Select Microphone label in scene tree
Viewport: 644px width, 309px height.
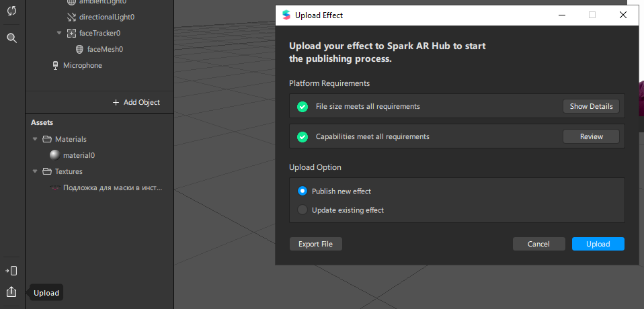pos(83,65)
